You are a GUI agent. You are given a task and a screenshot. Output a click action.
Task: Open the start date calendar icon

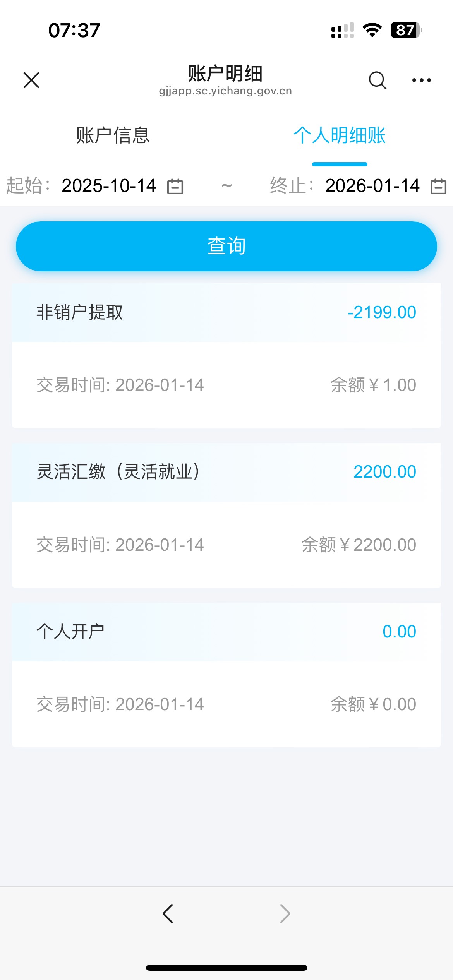pos(175,186)
